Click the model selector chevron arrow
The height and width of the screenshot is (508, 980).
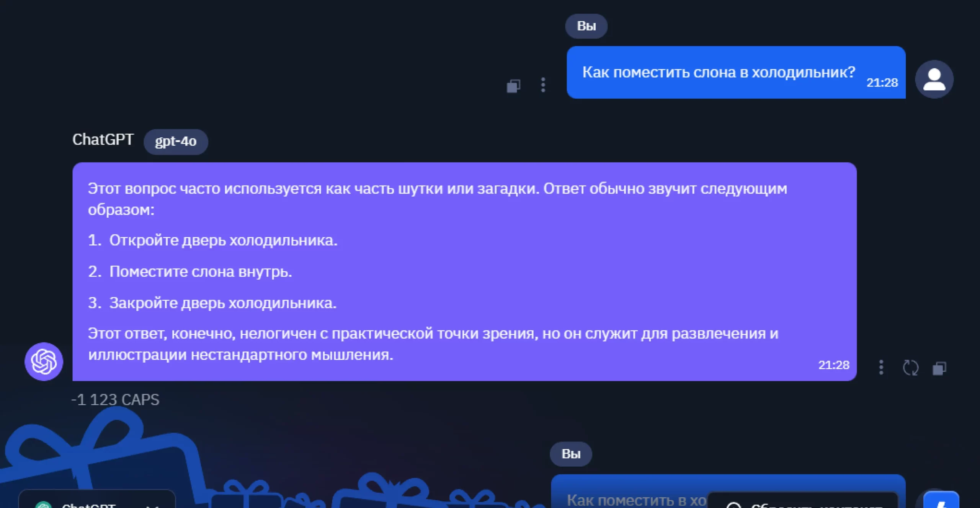152,505
